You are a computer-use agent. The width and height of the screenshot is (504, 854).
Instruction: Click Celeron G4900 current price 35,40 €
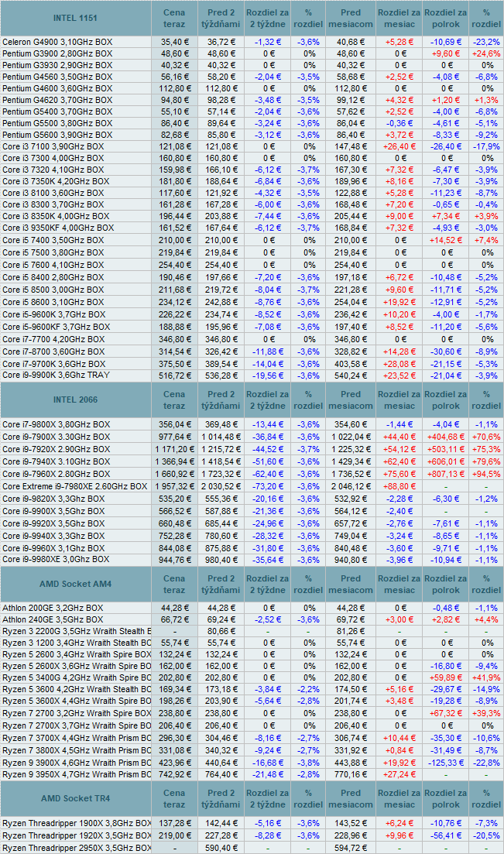click(175, 42)
